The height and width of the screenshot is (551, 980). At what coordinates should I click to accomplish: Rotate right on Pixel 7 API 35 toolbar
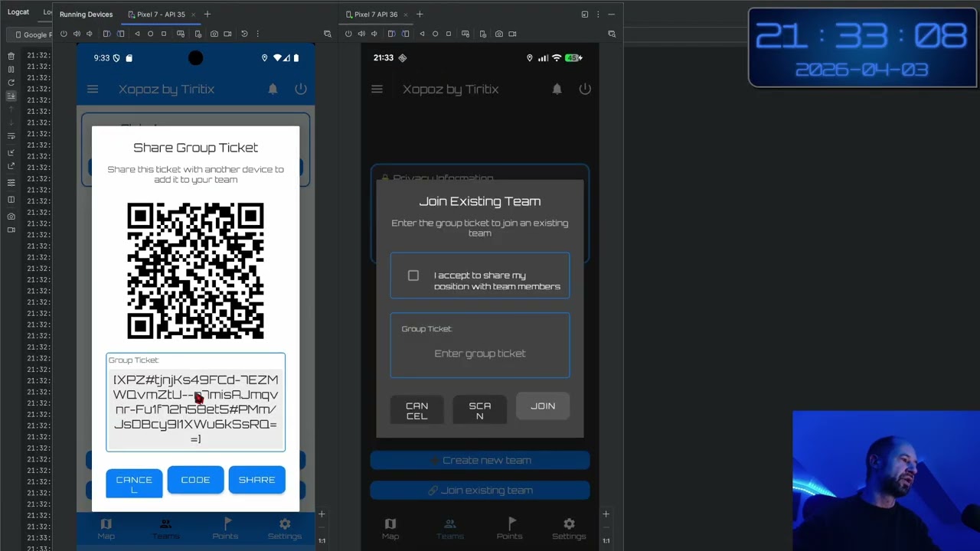click(x=120, y=34)
